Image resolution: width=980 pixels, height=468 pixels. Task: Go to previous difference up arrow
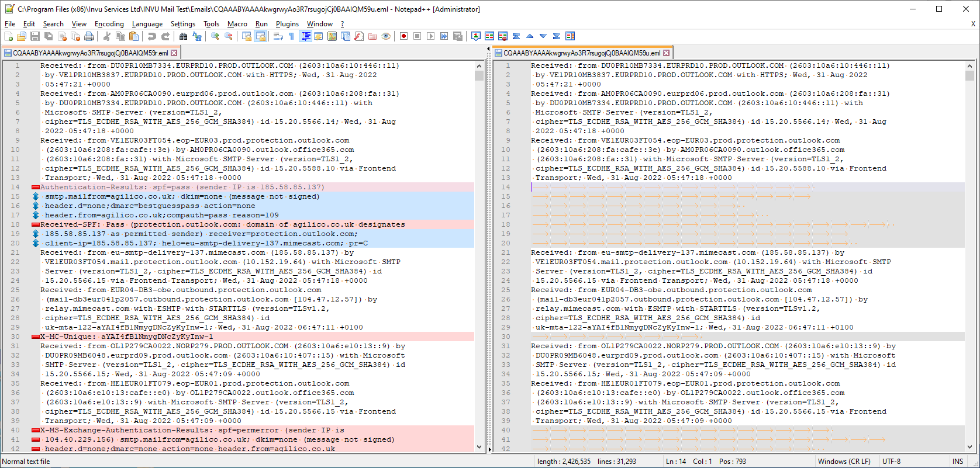pyautogui.click(x=530, y=36)
